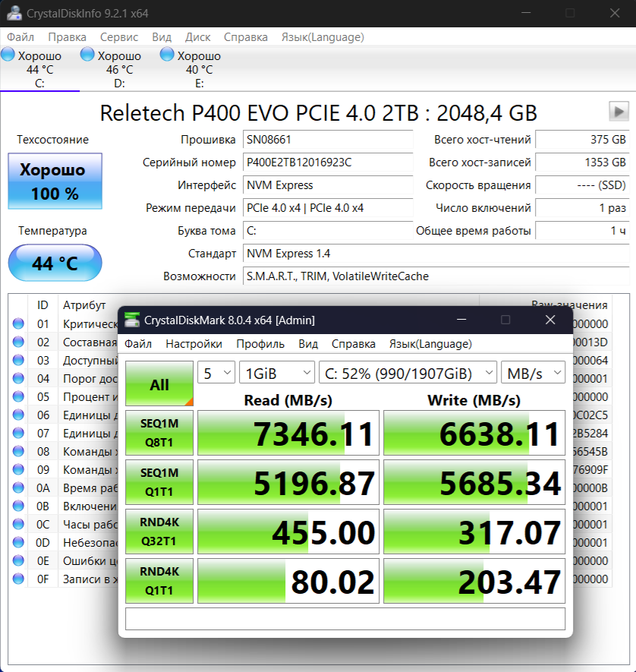Viewport: 636px width, 672px height.
Task: Click blue status dot of attribute 0E
Action: tap(18, 560)
